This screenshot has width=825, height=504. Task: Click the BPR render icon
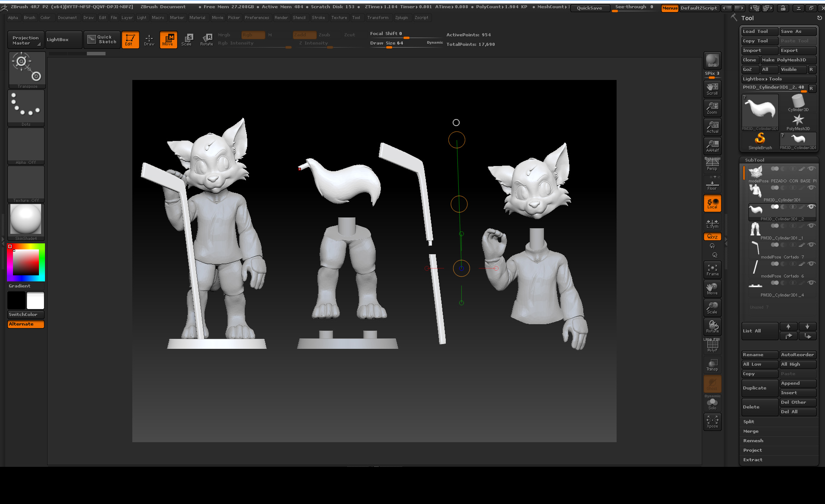pyautogui.click(x=712, y=61)
